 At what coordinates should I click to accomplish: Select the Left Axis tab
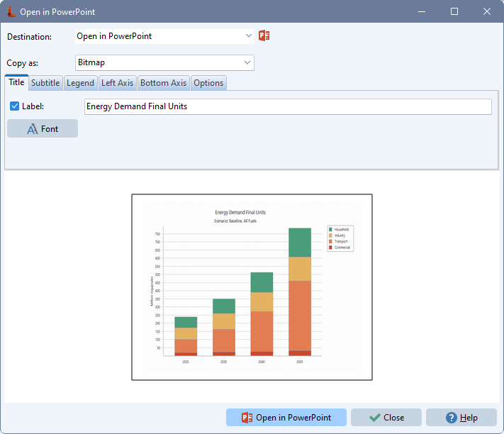pos(117,83)
